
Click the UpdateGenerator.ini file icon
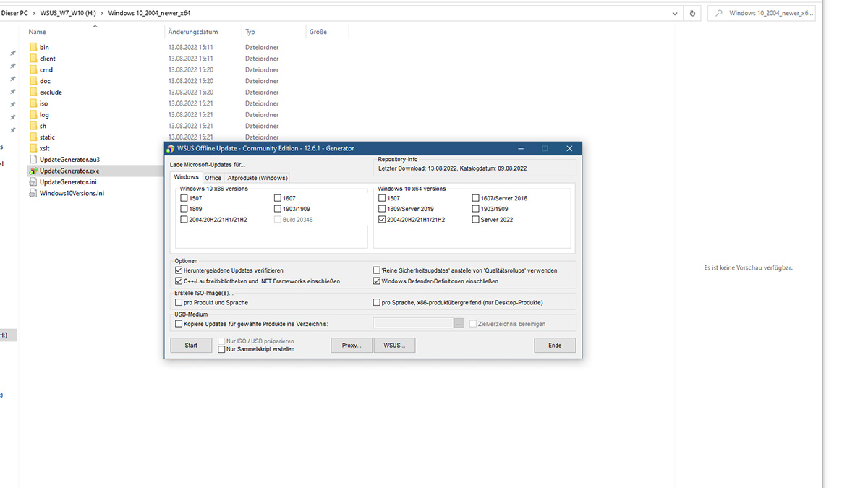[33, 181]
